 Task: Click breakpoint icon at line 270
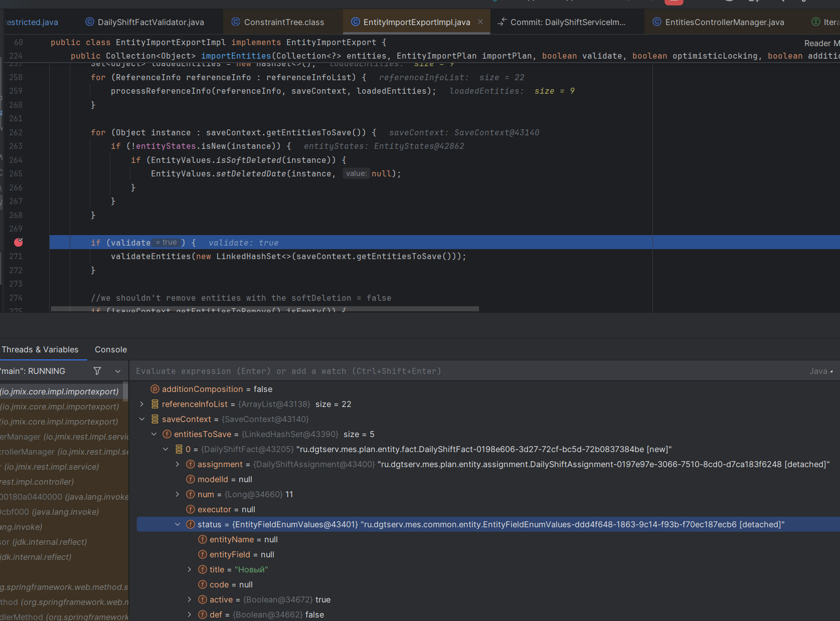click(19, 242)
